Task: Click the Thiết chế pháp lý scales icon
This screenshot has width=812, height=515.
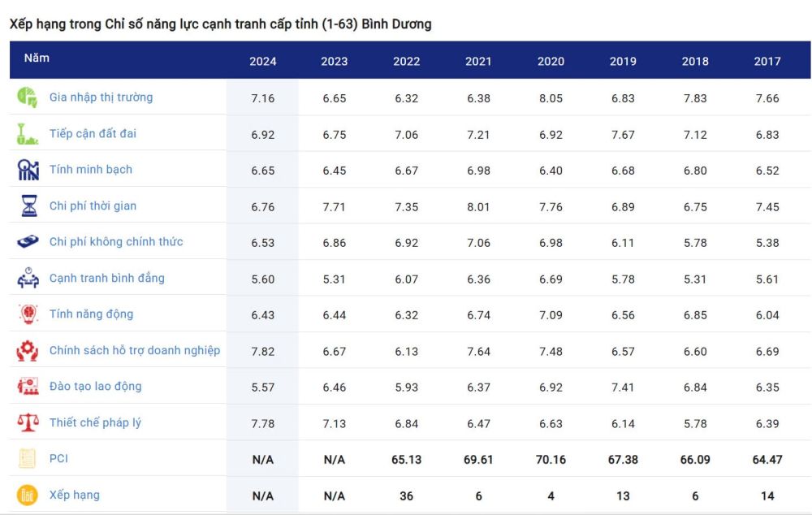Action: point(28,422)
